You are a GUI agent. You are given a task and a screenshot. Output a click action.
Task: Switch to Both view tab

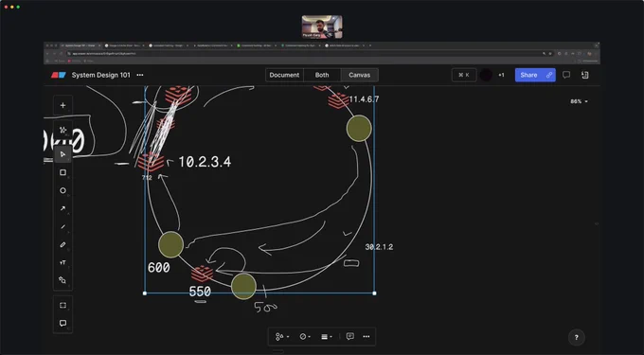[322, 75]
